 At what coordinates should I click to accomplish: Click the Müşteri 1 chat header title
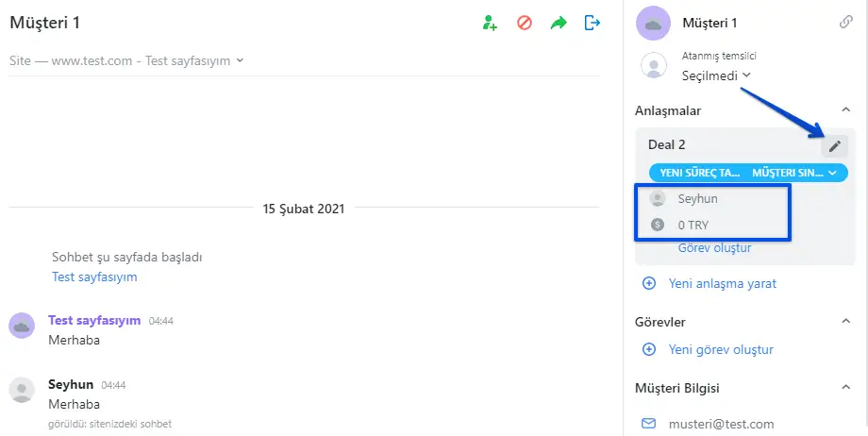[45, 23]
